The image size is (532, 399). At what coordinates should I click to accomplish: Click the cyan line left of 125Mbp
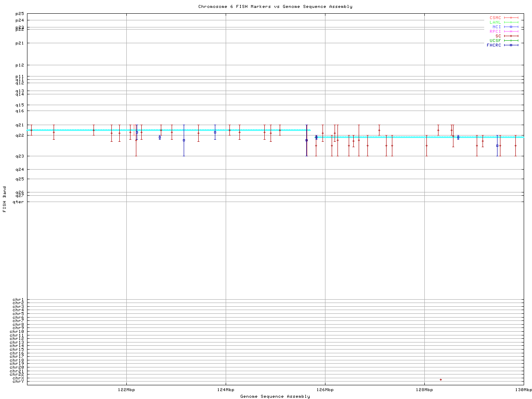pos(166,130)
